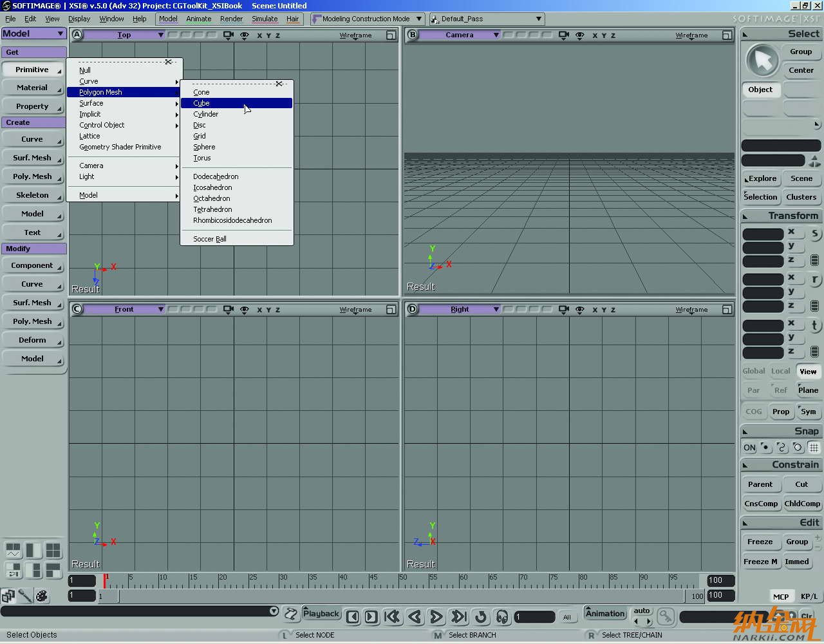
Task: Click the Select arrow tool icon
Action: pyautogui.click(x=762, y=61)
